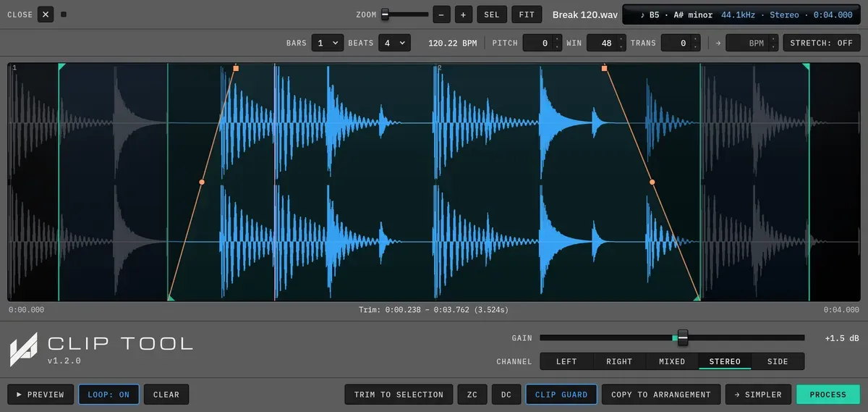Click the green Process button

pos(828,395)
